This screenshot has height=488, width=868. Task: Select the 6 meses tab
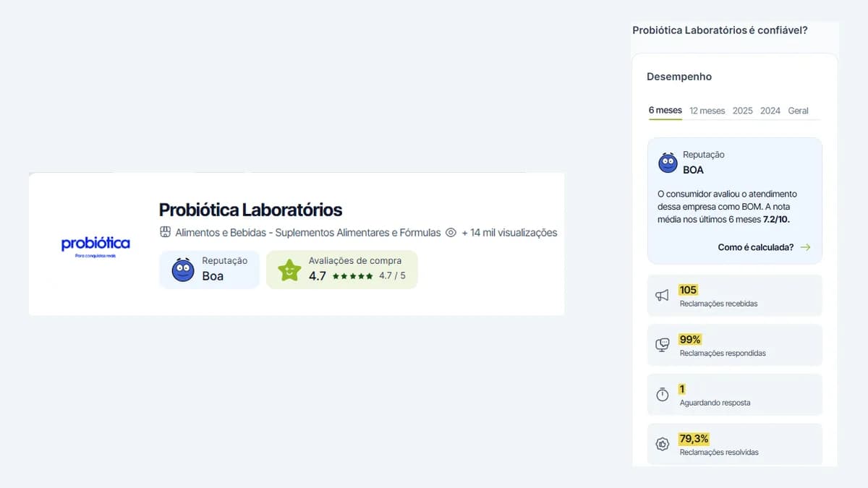click(665, 111)
